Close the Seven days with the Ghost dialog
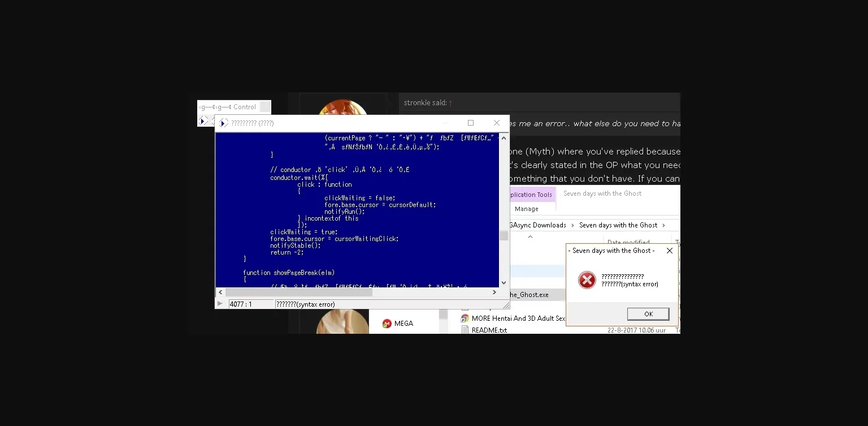Viewport: 868px width, 426px height. point(669,251)
